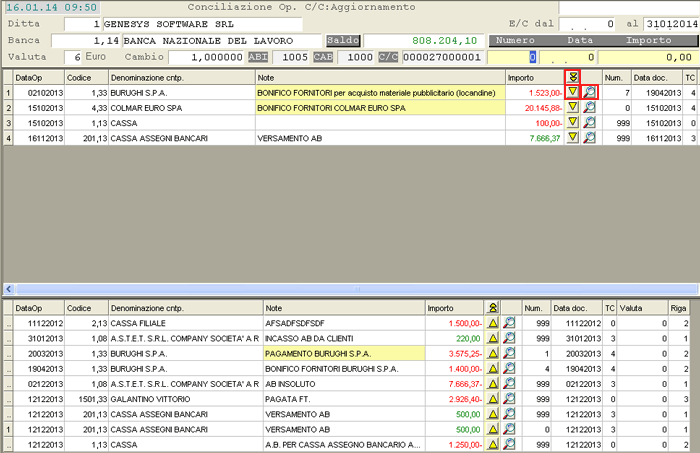Move down the BURUGHI 1.523,00 row arrow
The width and height of the screenshot is (700, 453).
573,92
